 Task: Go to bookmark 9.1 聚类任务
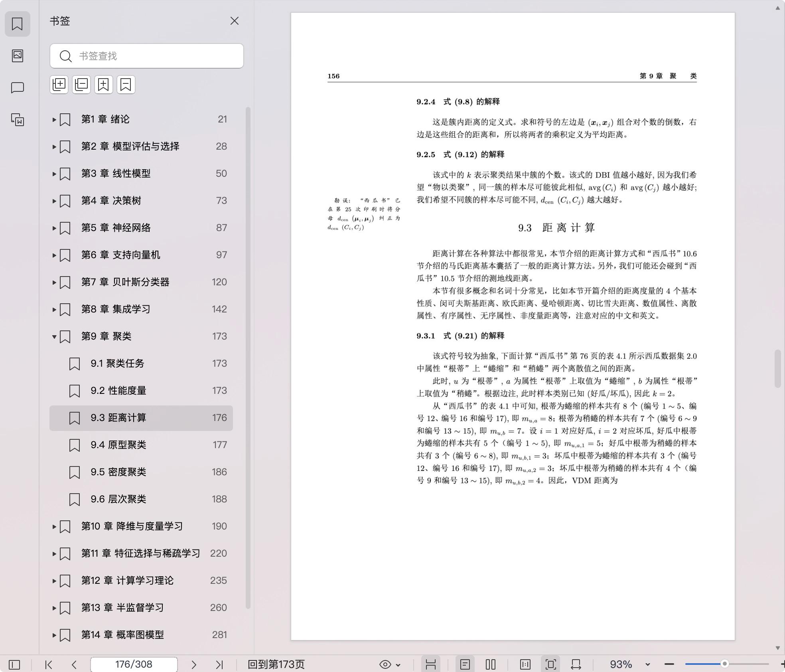[x=141, y=364]
